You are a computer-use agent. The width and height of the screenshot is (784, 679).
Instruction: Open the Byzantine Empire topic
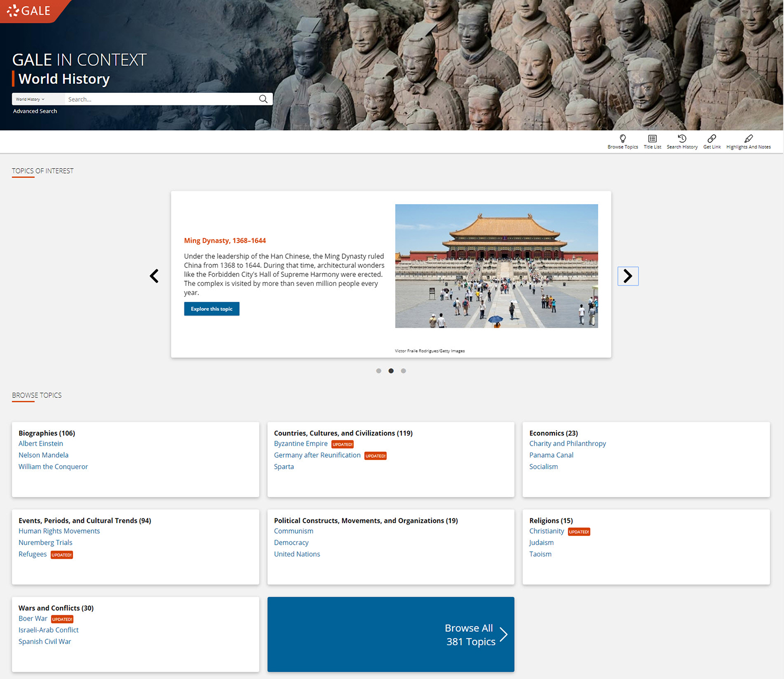(x=301, y=443)
